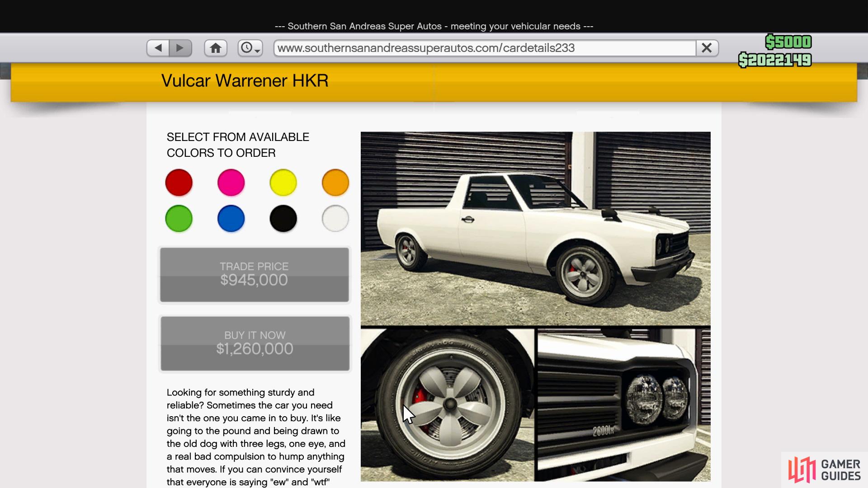Image resolution: width=868 pixels, height=488 pixels.
Task: Click the Trade Price $945,000 button
Action: pyautogui.click(x=255, y=275)
